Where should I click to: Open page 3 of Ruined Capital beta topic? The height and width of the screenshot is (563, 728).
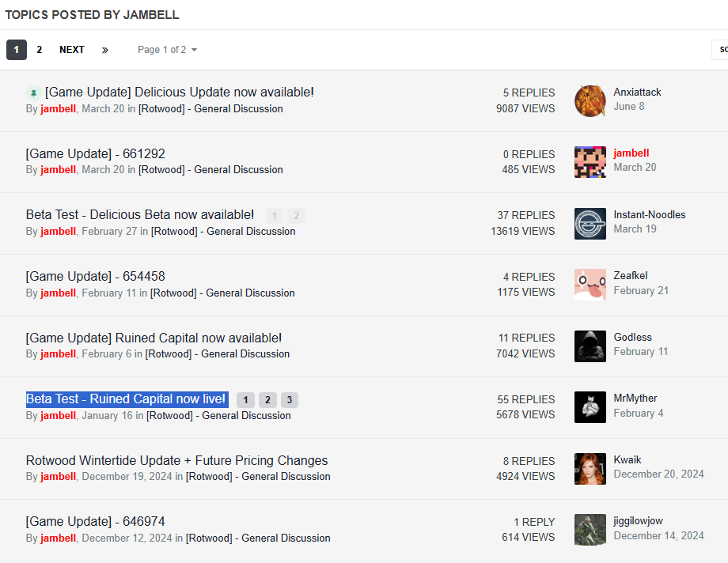coord(289,400)
